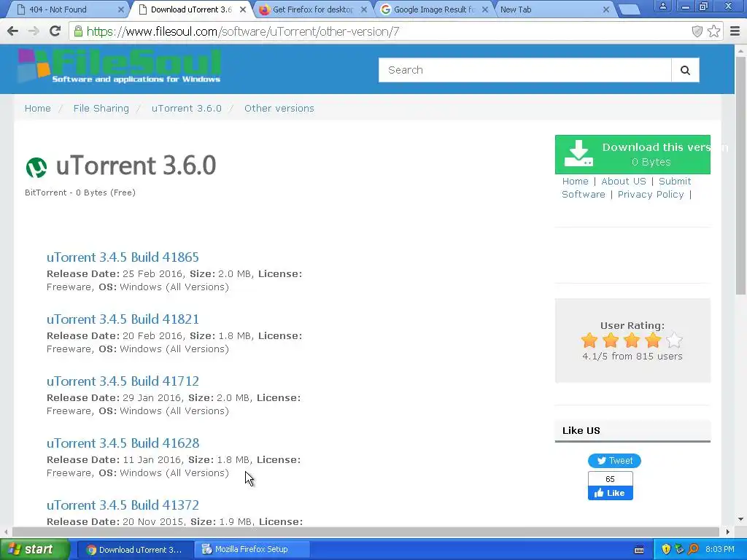The height and width of the screenshot is (560, 747).
Task: Open the Windows start button
Action: 34,550
